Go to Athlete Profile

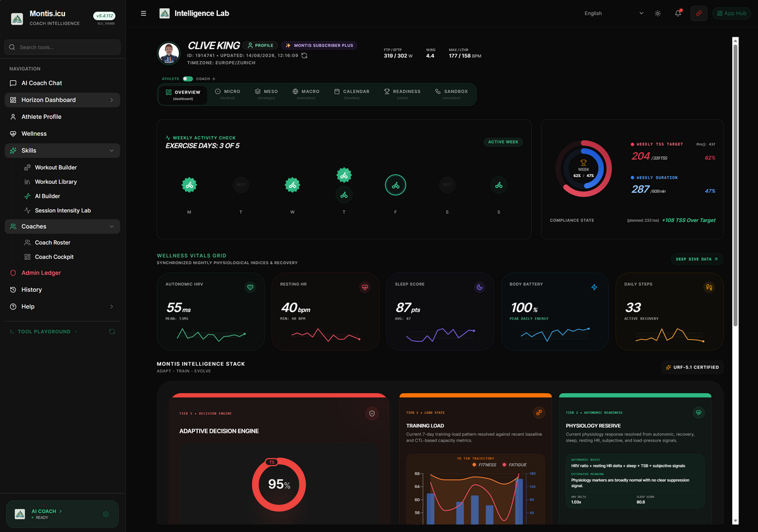(x=42, y=117)
